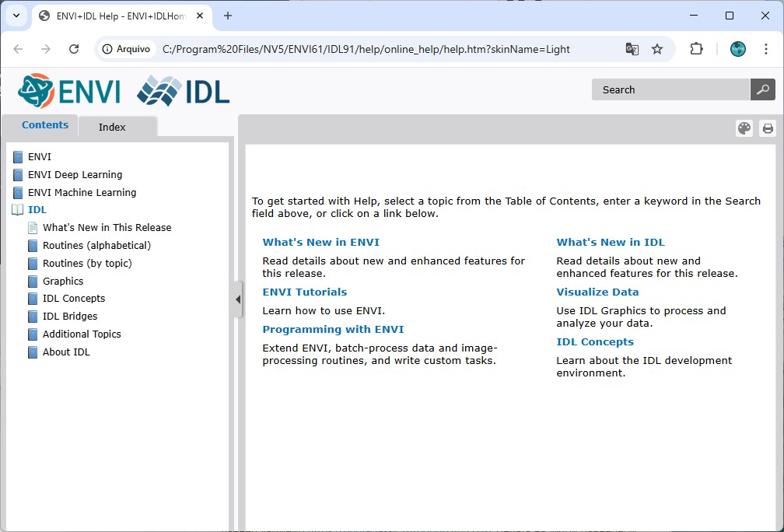This screenshot has width=784, height=532.
Task: Reload the help page in browser
Action: point(74,49)
